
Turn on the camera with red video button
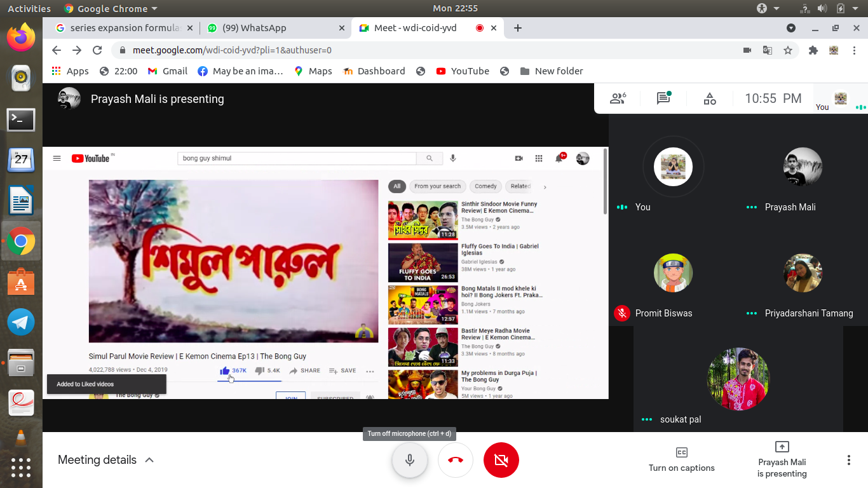(x=501, y=459)
